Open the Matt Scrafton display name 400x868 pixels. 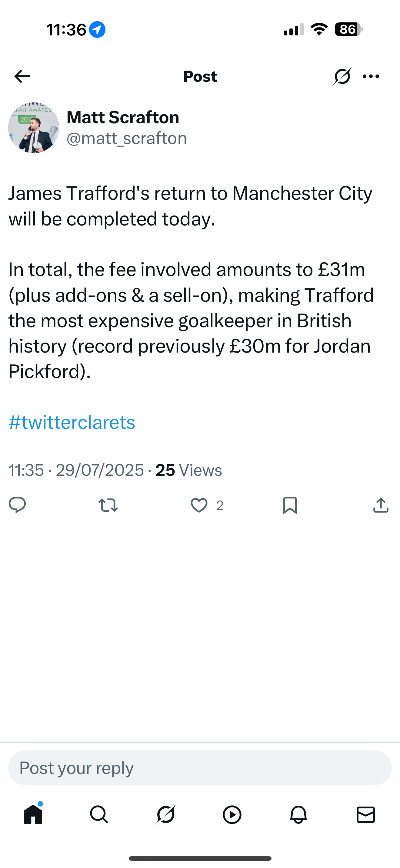(x=123, y=117)
